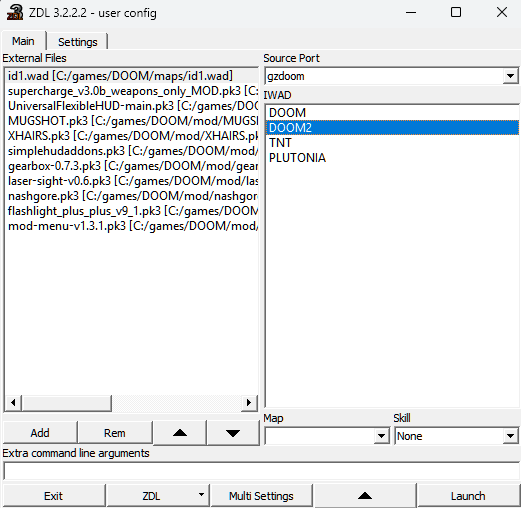Select DOOM in the IWAD list

[x=392, y=113]
